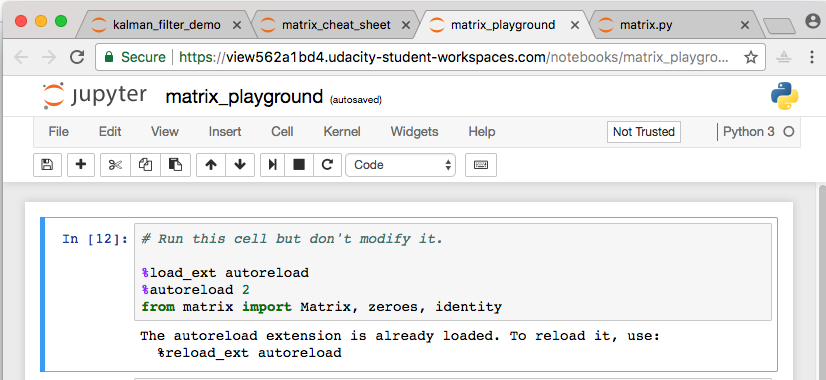Paste cells below icon
Viewport: 826px width, 380px height.
tap(175, 165)
